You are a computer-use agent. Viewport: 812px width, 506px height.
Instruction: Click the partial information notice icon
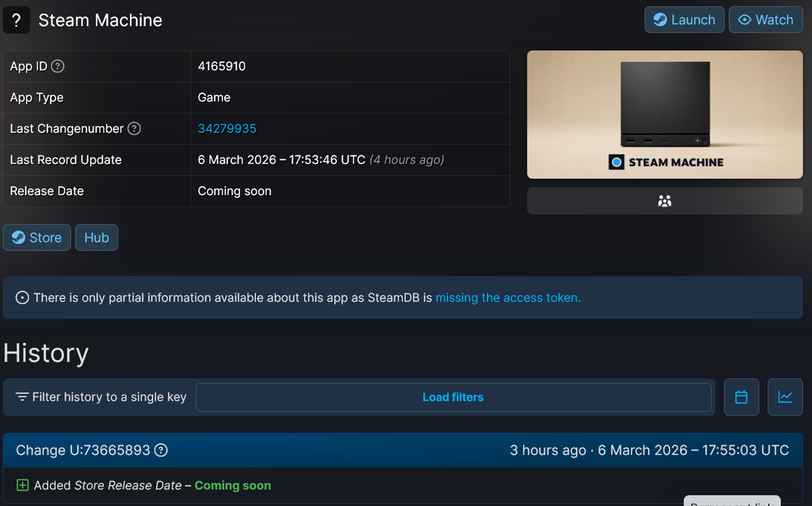(22, 298)
